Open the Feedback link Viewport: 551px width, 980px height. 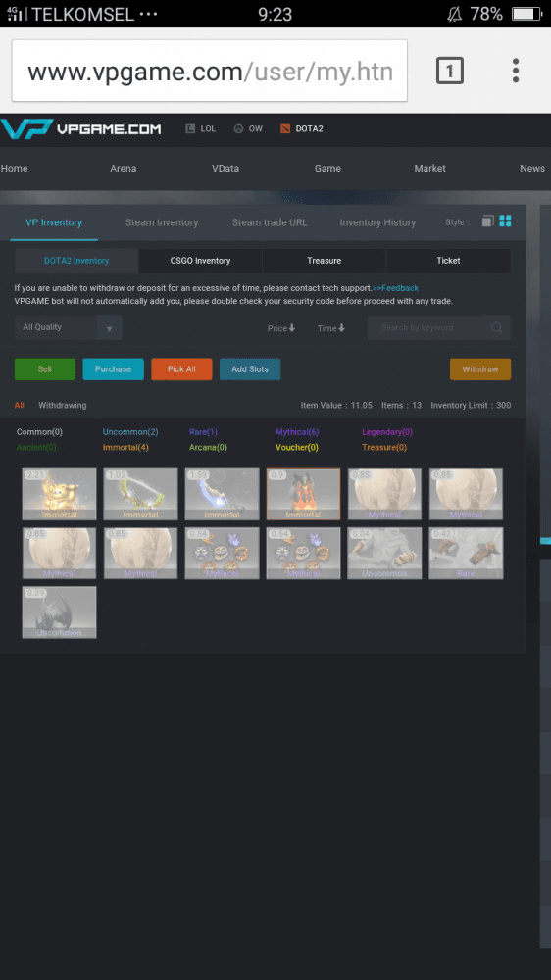click(396, 288)
